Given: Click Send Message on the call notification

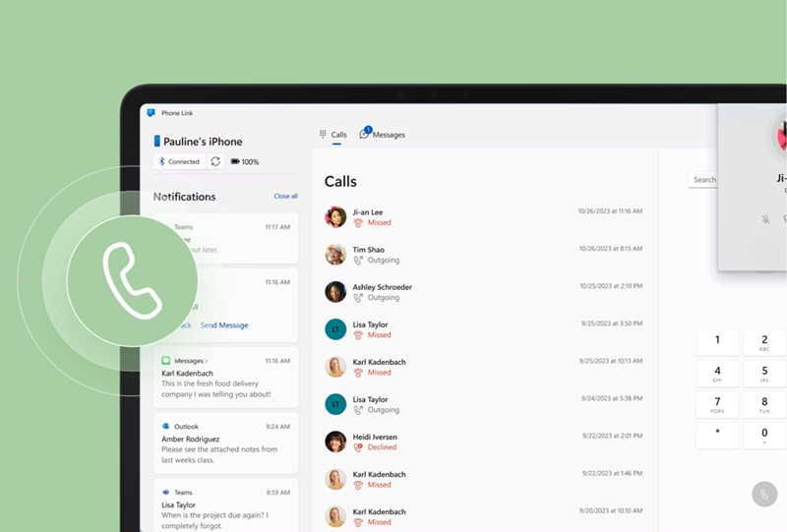Looking at the screenshot, I should tap(224, 325).
